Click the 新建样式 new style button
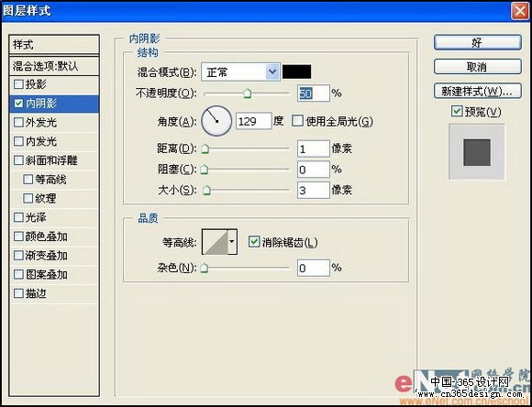Image resolution: width=532 pixels, height=407 pixels. coord(478,91)
